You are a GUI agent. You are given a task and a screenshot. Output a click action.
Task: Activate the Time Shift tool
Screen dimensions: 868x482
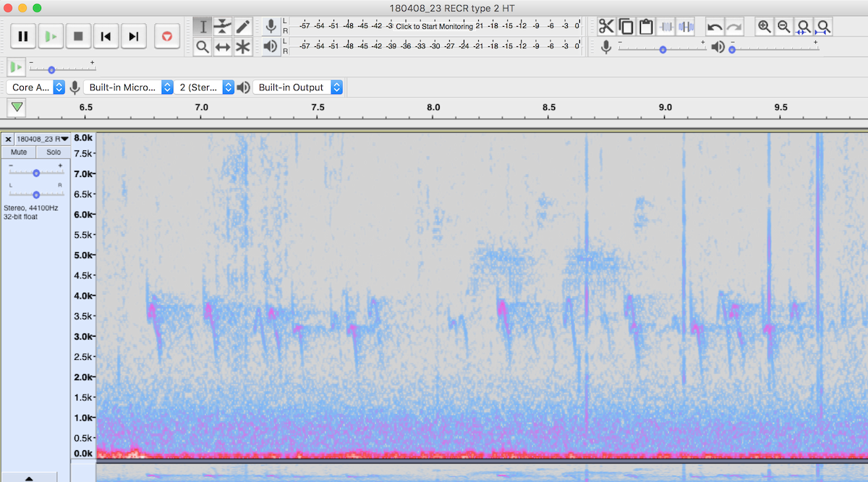223,47
